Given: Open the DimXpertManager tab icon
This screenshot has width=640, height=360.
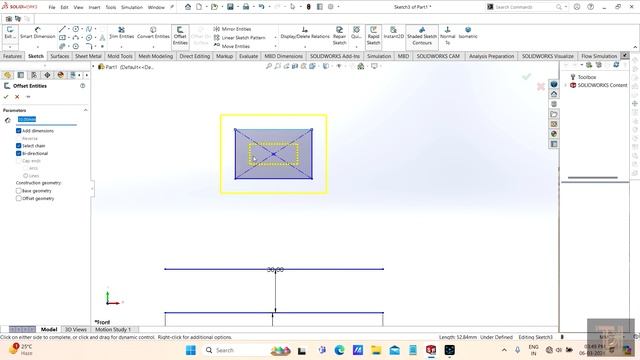Looking at the screenshot, I should coord(47,75).
